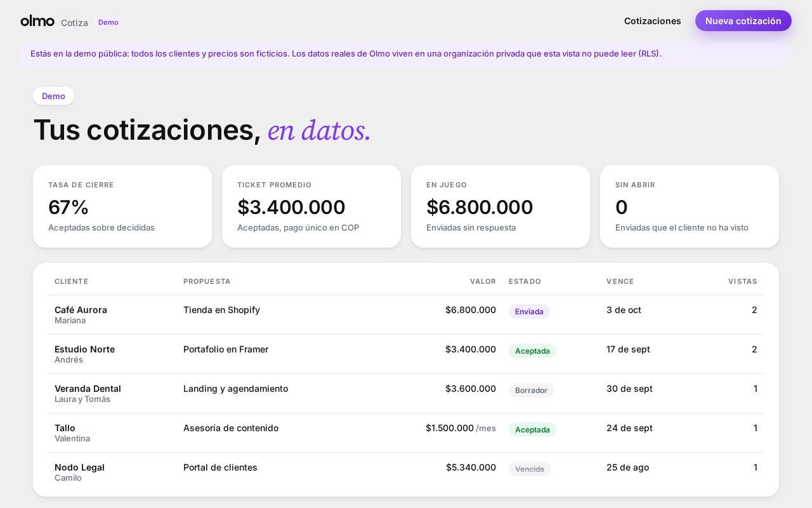Click the demo pública notice banner
This screenshot has height=508, width=812.
[x=406, y=54]
